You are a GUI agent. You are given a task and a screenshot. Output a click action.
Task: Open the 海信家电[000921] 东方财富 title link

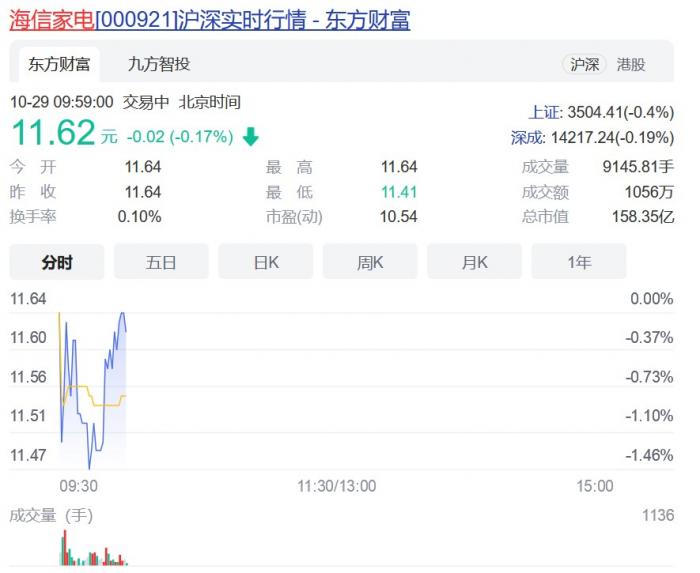[210, 20]
